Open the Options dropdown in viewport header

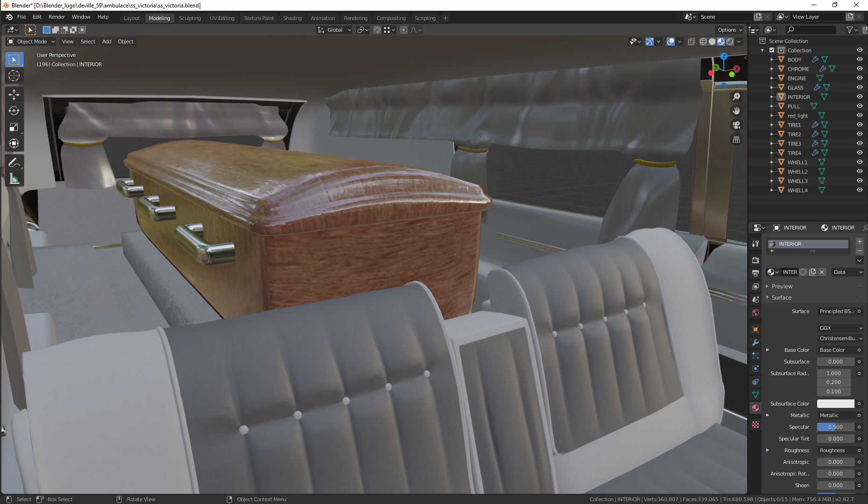point(730,30)
